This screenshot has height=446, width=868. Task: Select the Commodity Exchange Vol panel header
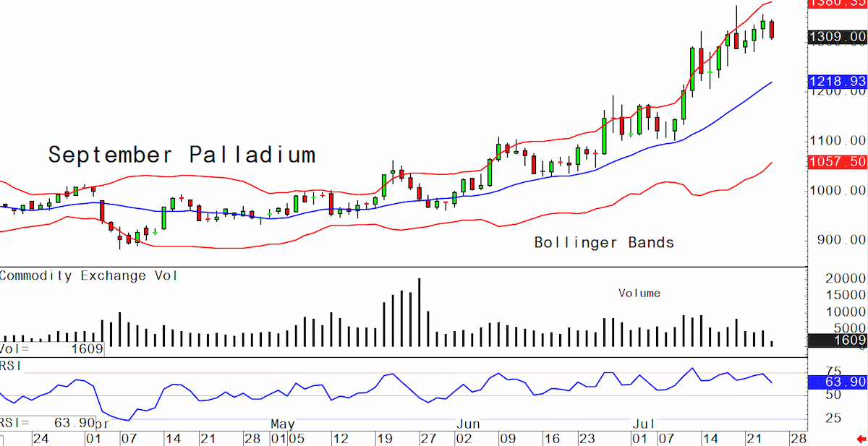tap(89, 275)
